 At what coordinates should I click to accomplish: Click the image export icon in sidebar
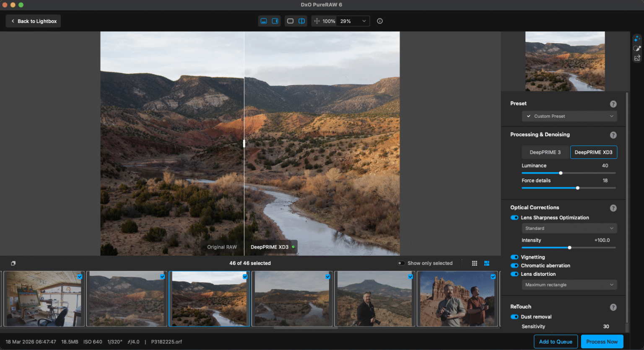click(637, 58)
